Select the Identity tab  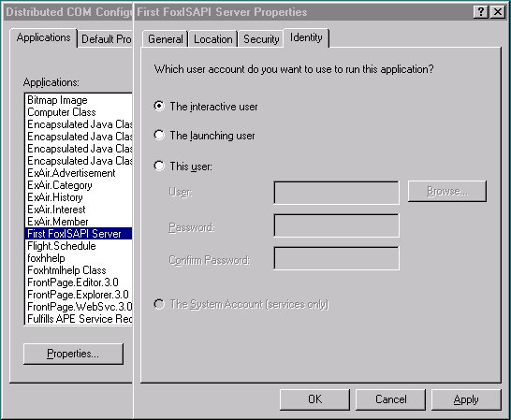(306, 37)
